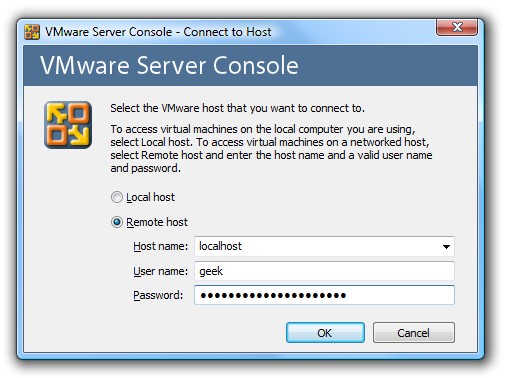Image resolution: width=505 pixels, height=378 pixels.
Task: Click the 'Select the VMware host' instruction text
Action: pyautogui.click(x=237, y=108)
